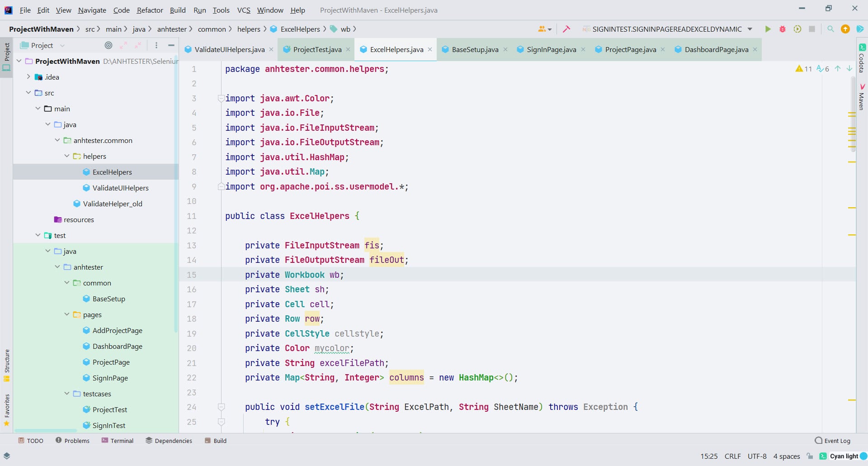Change line separator CRLF in status bar

click(x=732, y=456)
